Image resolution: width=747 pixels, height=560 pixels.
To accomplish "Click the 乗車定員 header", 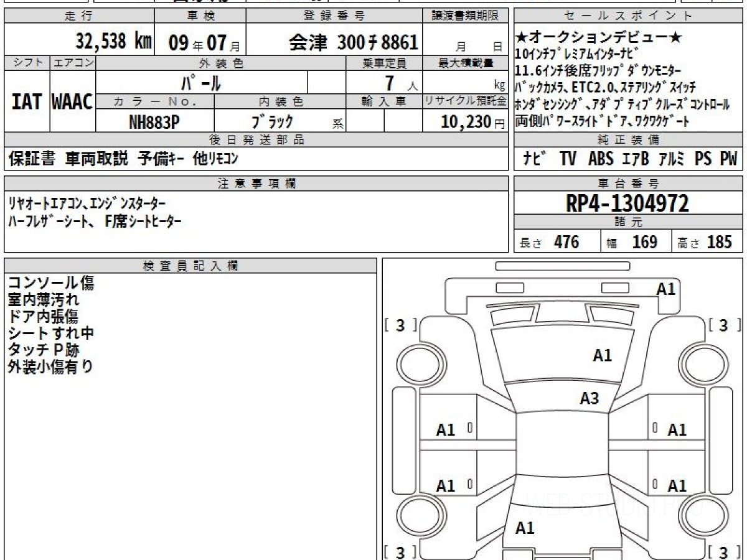I will pos(384,63).
